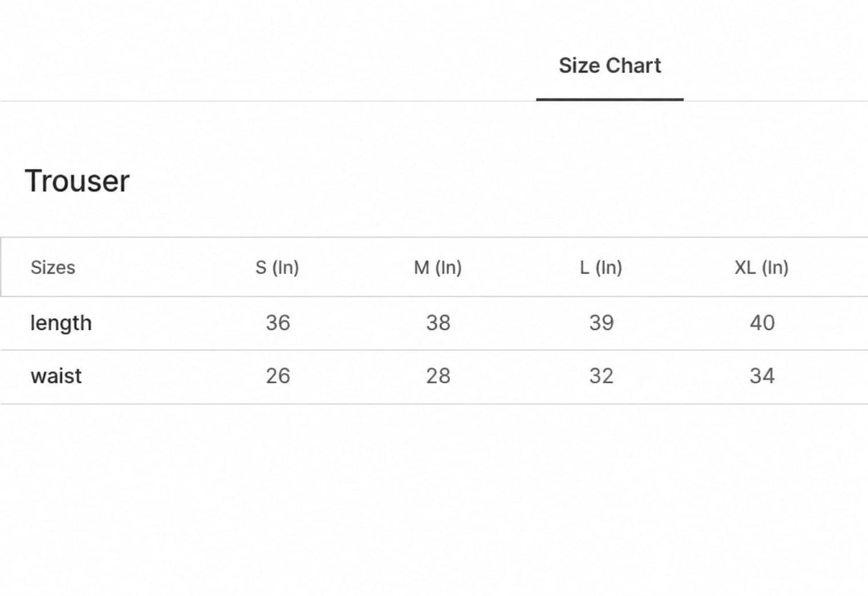Select the L (In) column header
Viewport: 868px width, 596px height.
click(x=601, y=267)
